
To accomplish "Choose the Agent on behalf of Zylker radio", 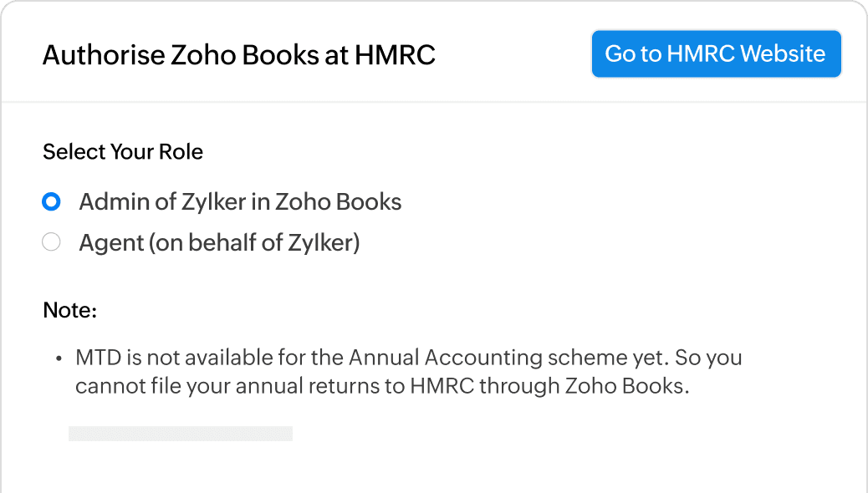I will (51, 243).
